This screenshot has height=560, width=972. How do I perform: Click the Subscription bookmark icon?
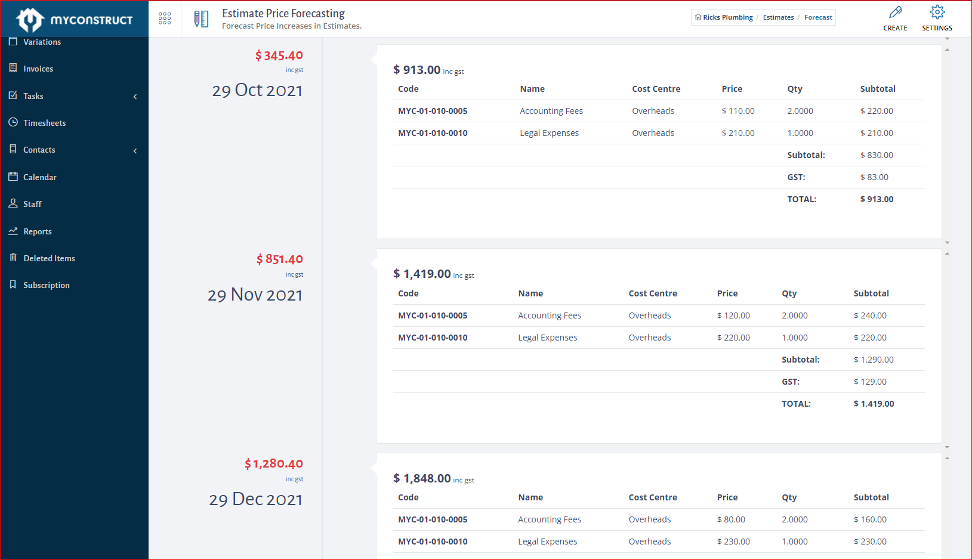click(x=13, y=284)
